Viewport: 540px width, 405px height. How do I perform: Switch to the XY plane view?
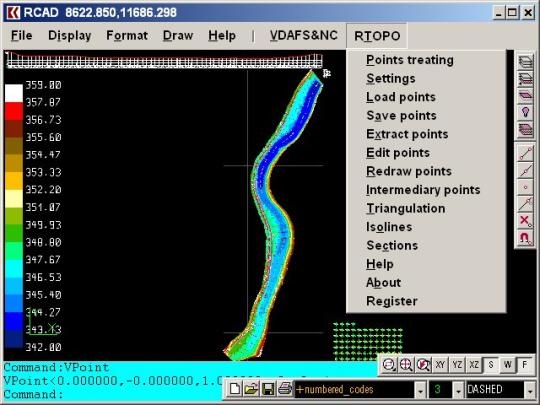click(440, 365)
